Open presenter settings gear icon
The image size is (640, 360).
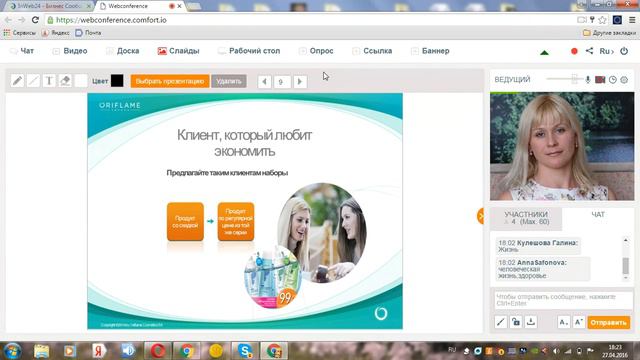click(624, 80)
